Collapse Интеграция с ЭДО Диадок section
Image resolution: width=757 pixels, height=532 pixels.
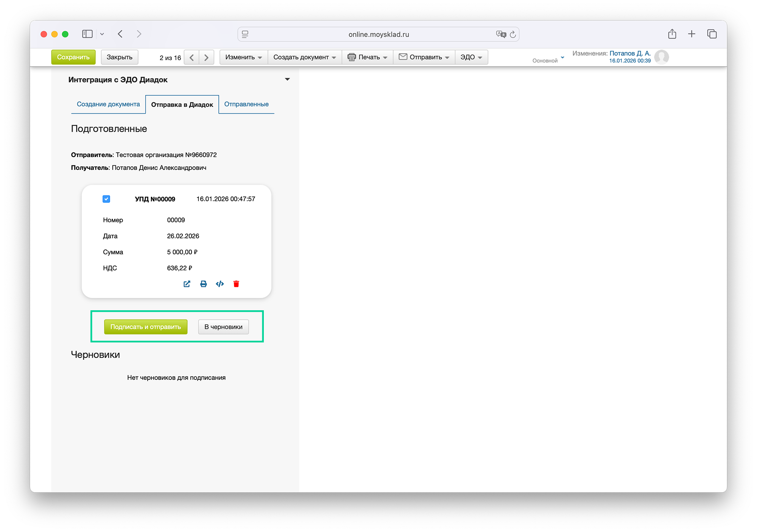(287, 79)
